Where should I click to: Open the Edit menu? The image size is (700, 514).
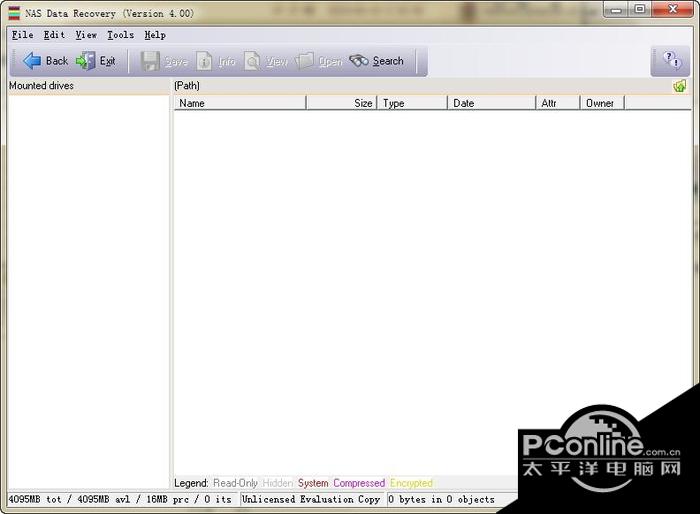point(54,35)
